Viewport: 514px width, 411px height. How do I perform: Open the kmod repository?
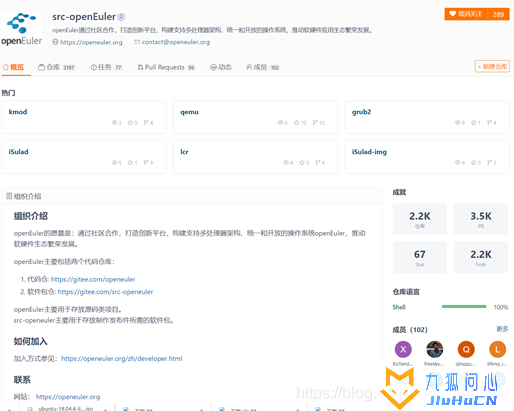coord(18,112)
